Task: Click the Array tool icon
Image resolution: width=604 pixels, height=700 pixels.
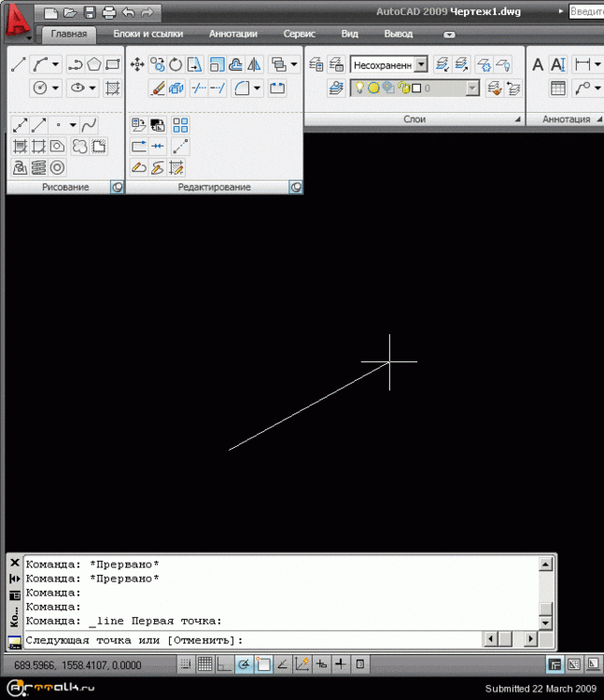Action: pyautogui.click(x=180, y=125)
